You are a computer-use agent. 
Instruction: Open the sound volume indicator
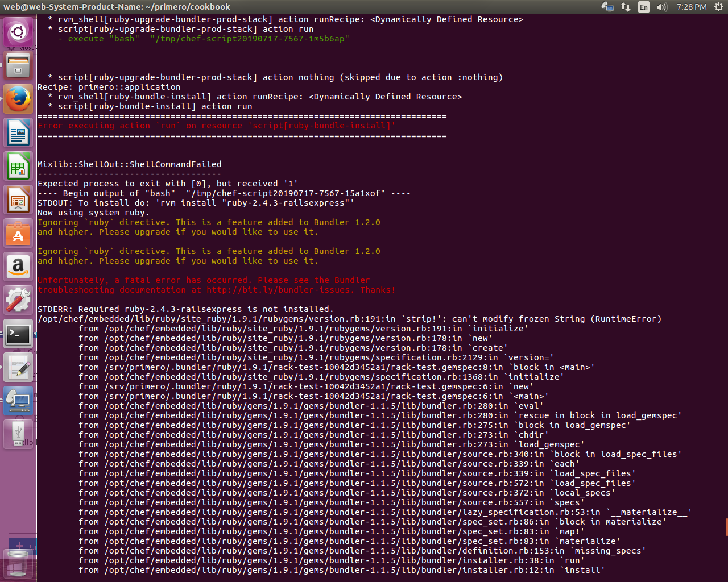[x=661, y=7]
